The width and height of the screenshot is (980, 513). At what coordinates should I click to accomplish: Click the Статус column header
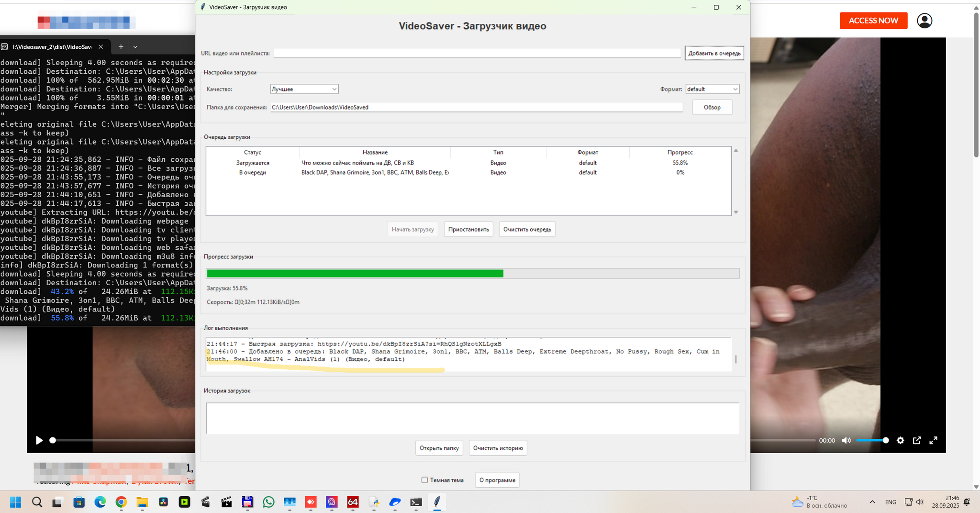click(x=252, y=152)
